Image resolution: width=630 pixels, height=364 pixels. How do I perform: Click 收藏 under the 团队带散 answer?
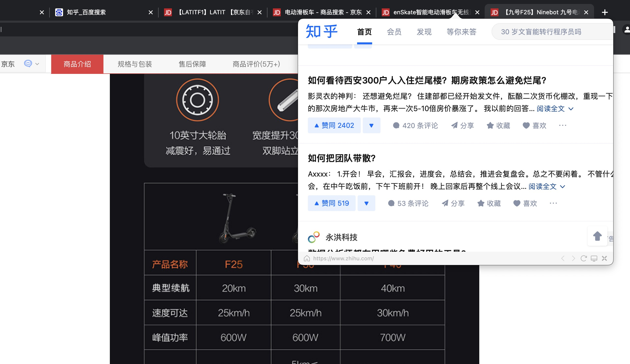tap(489, 203)
